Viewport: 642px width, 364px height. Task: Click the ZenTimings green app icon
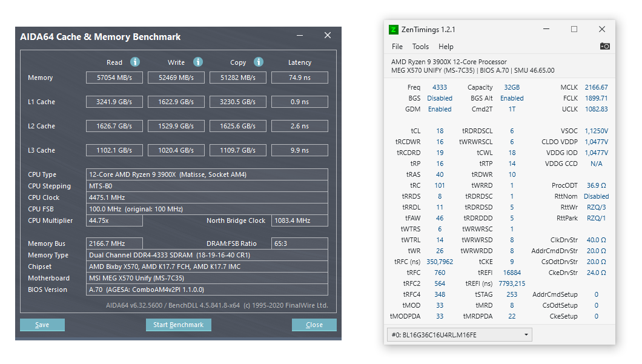pos(394,30)
